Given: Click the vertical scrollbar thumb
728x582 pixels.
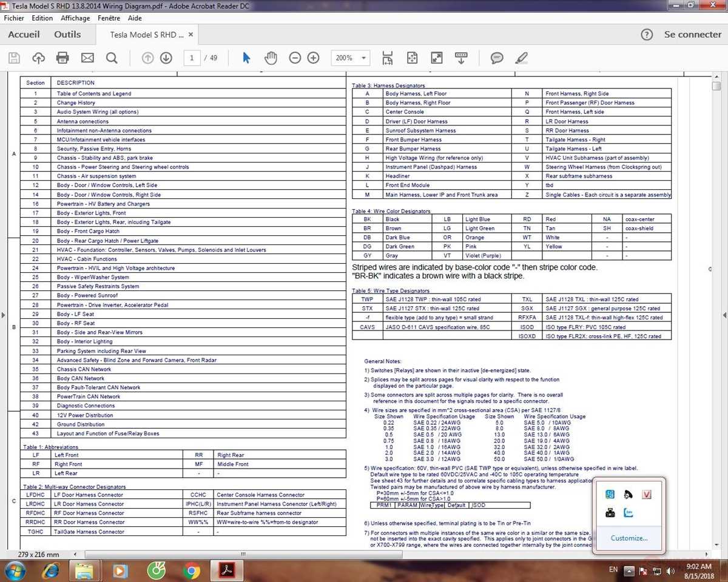Looking at the screenshot, I should click(x=716, y=86).
